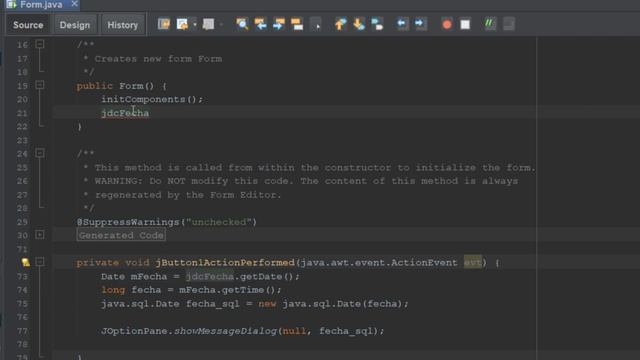This screenshot has height=360, width=640.
Task: Click Shift Line Right icon
Action: pos(420,24)
